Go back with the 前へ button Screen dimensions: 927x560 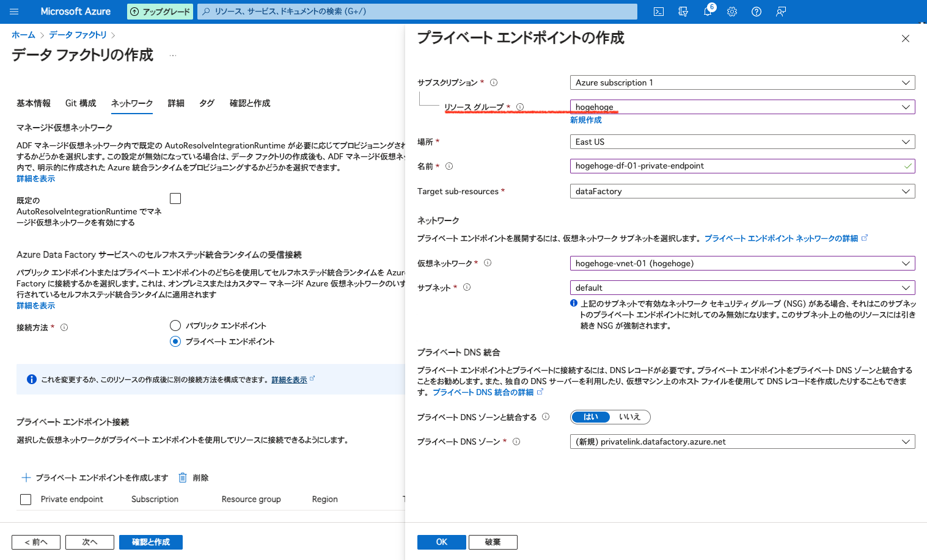pyautogui.click(x=36, y=542)
